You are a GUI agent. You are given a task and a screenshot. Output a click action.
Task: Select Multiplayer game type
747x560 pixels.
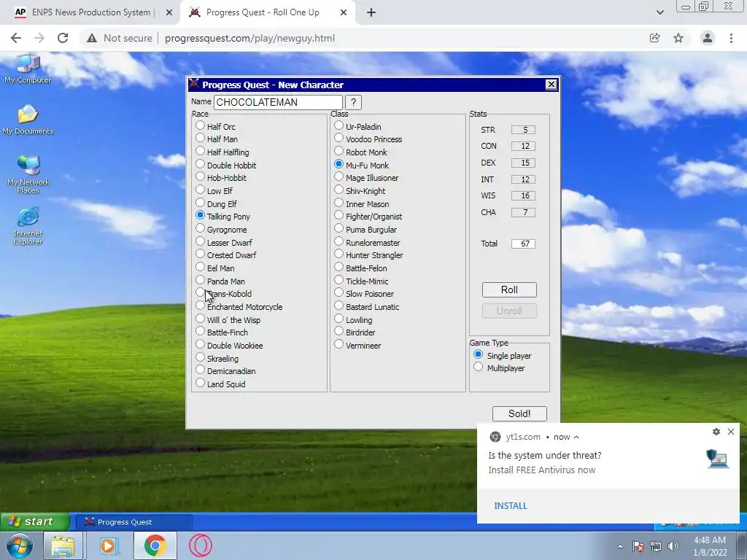pos(479,367)
